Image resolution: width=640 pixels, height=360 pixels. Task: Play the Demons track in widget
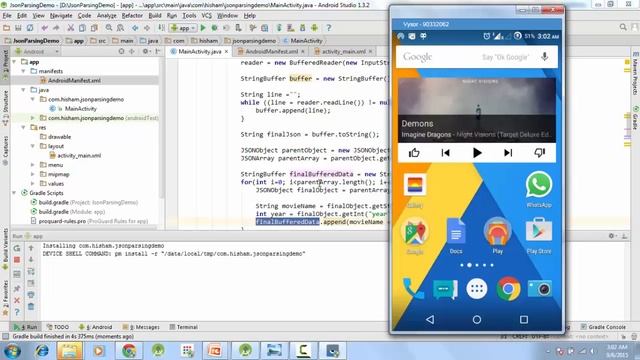477,153
